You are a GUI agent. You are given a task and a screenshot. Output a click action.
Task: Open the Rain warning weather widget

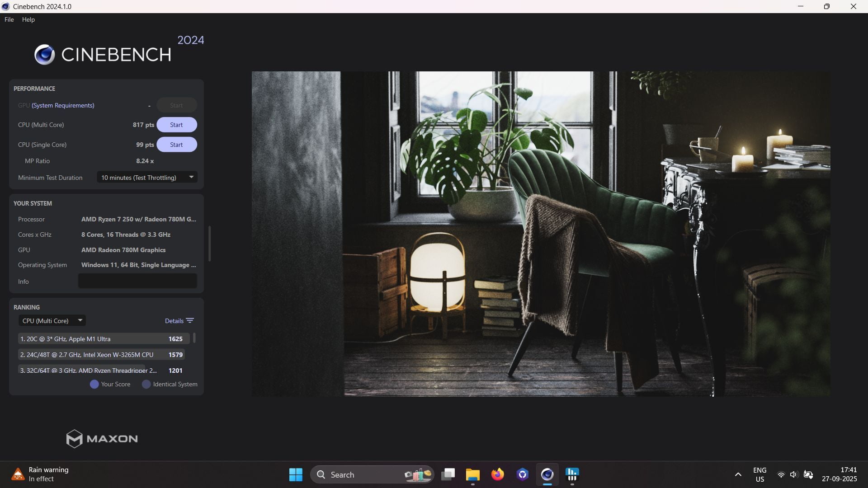click(41, 474)
